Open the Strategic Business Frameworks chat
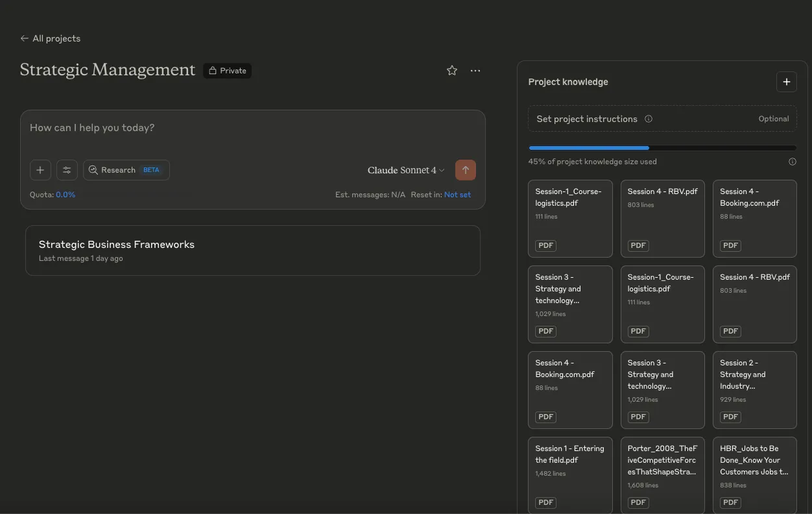 (x=253, y=251)
